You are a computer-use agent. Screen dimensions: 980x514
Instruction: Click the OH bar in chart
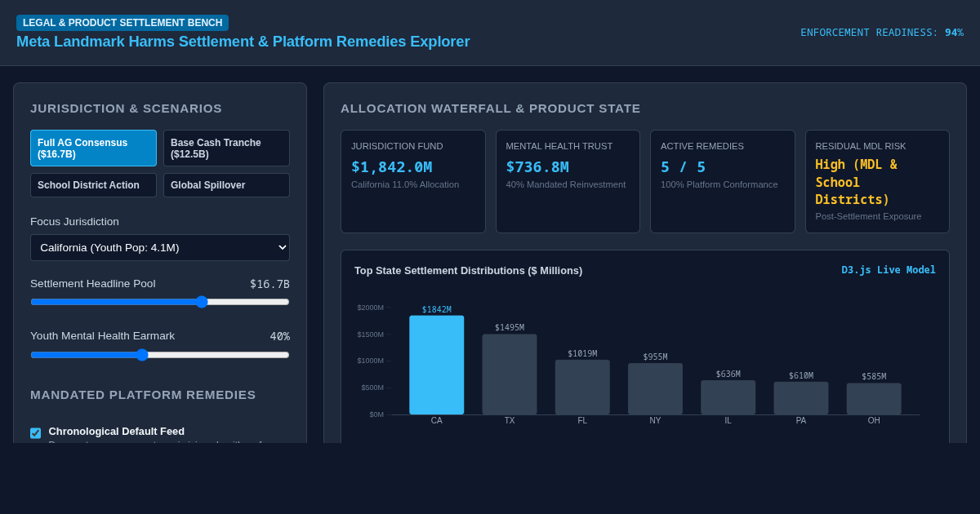(x=874, y=399)
